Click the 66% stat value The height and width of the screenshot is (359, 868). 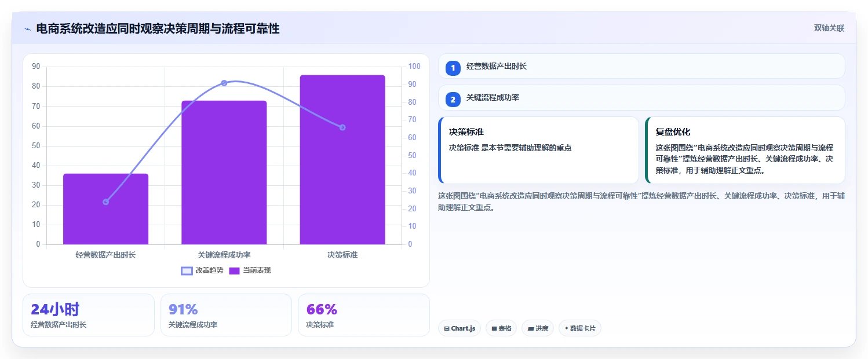tap(322, 309)
